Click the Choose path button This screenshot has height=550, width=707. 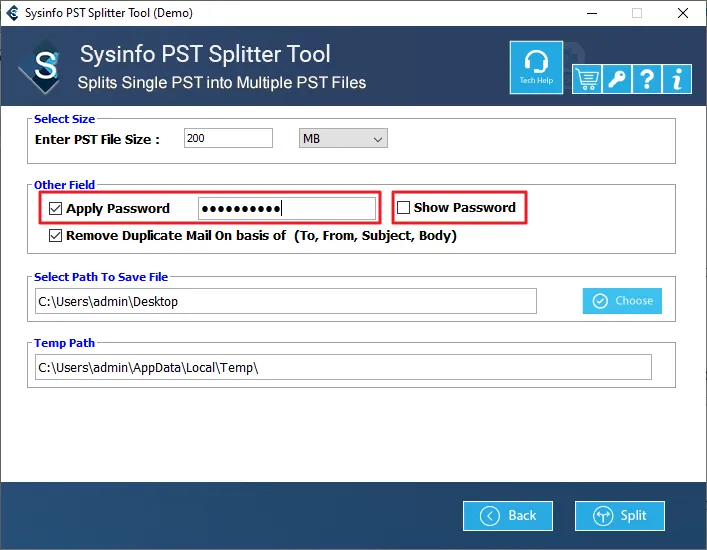tap(622, 301)
